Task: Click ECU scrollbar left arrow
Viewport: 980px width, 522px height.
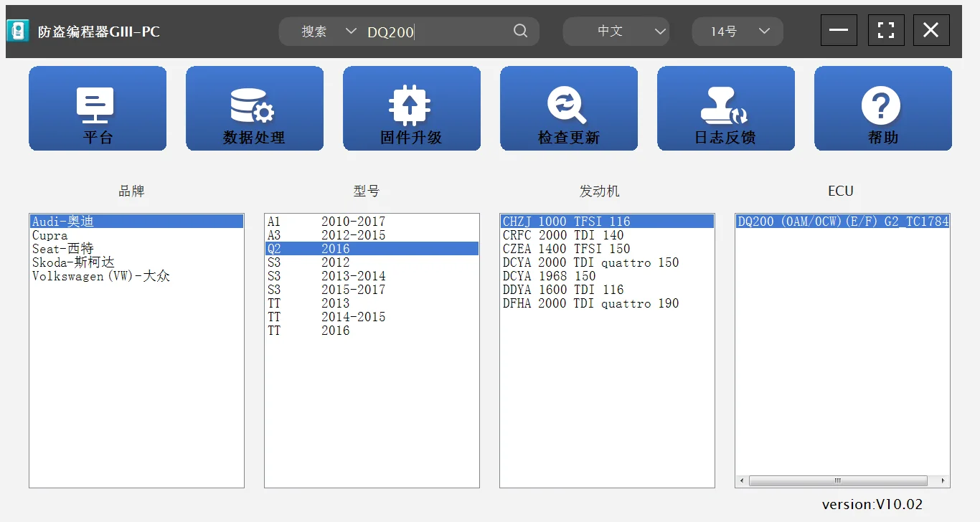Action: coord(742,481)
